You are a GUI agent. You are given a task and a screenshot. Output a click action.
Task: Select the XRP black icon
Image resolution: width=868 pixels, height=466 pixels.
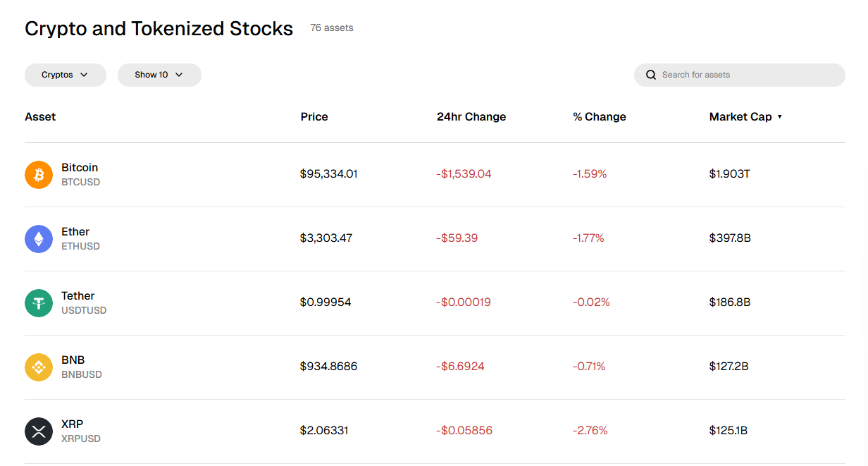tap(39, 431)
